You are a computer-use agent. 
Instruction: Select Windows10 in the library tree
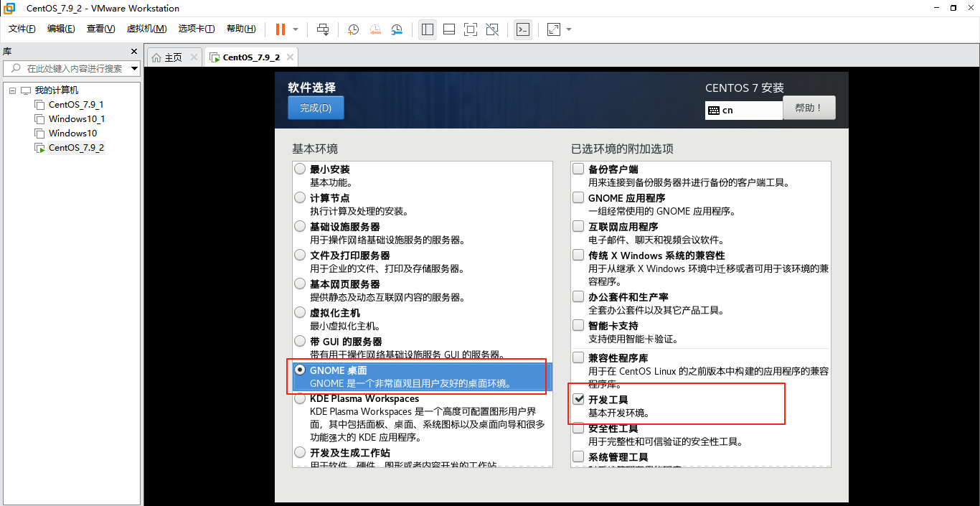point(72,133)
